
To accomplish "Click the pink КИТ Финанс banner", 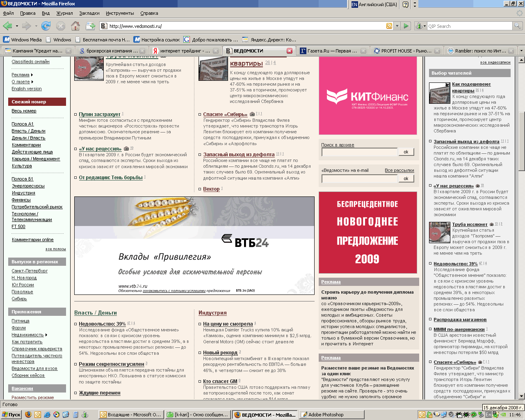I will 368,96.
